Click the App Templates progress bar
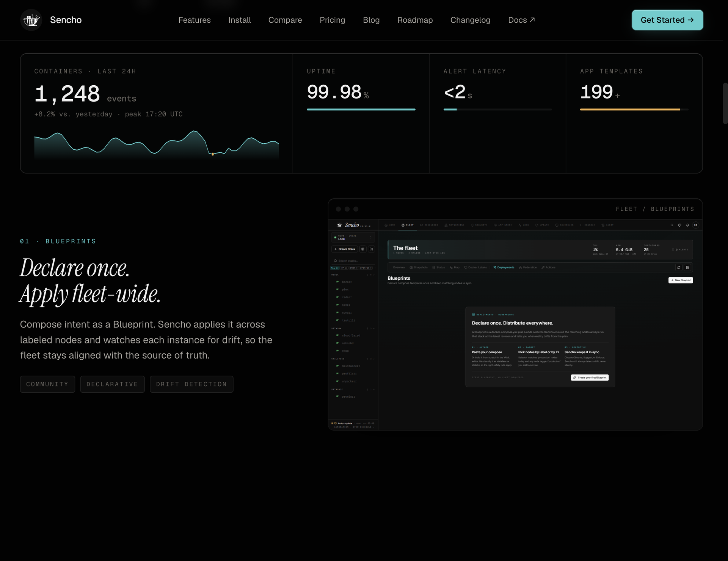728x561 pixels. point(634,110)
